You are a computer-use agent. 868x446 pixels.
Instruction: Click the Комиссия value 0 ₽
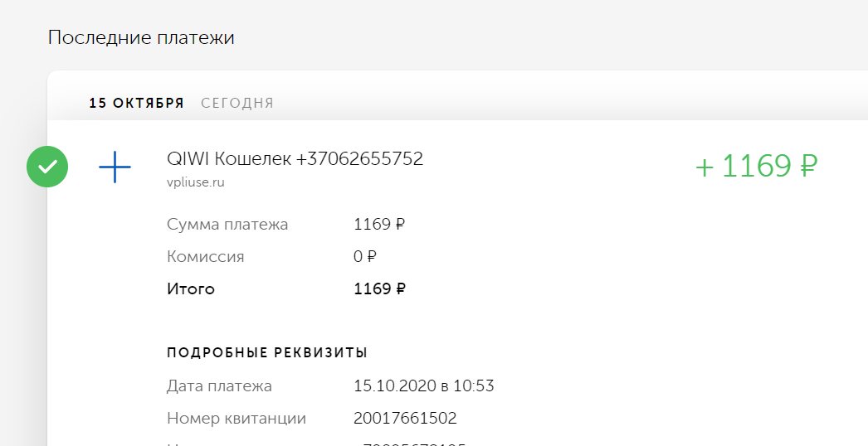365,257
